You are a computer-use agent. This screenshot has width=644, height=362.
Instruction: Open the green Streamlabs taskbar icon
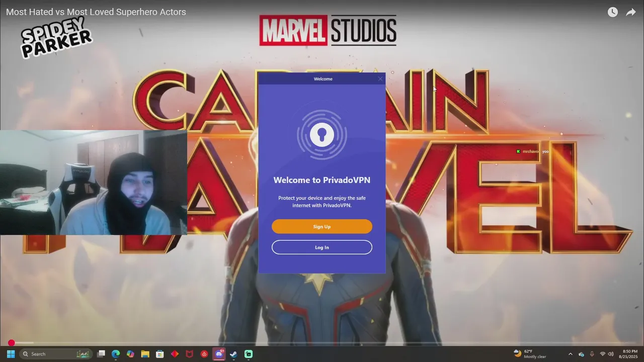click(x=249, y=354)
